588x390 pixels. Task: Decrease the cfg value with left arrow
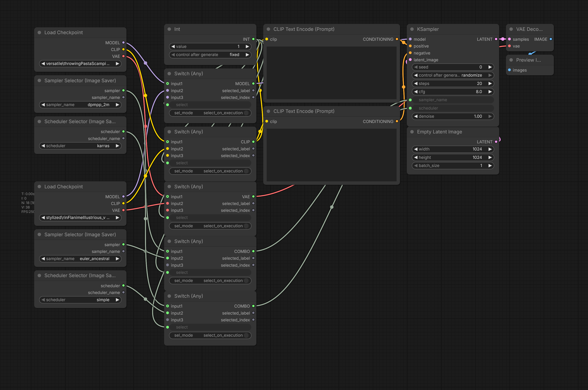tap(416, 92)
